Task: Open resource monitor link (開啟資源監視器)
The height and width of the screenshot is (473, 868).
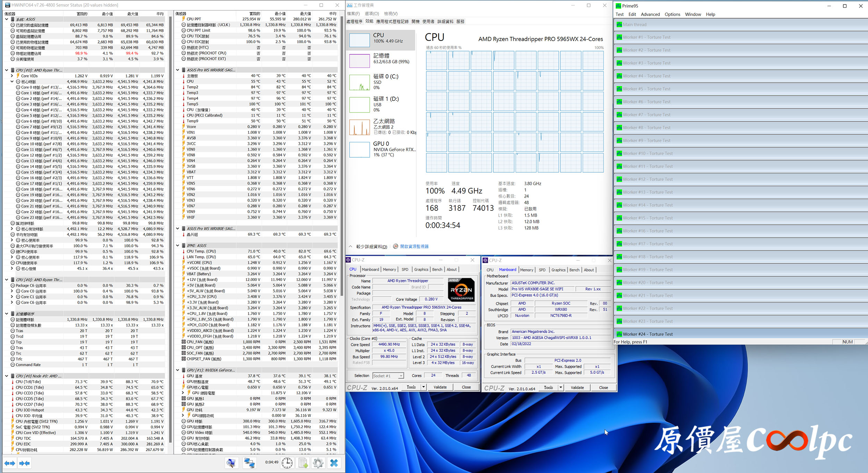Action: coord(414,246)
